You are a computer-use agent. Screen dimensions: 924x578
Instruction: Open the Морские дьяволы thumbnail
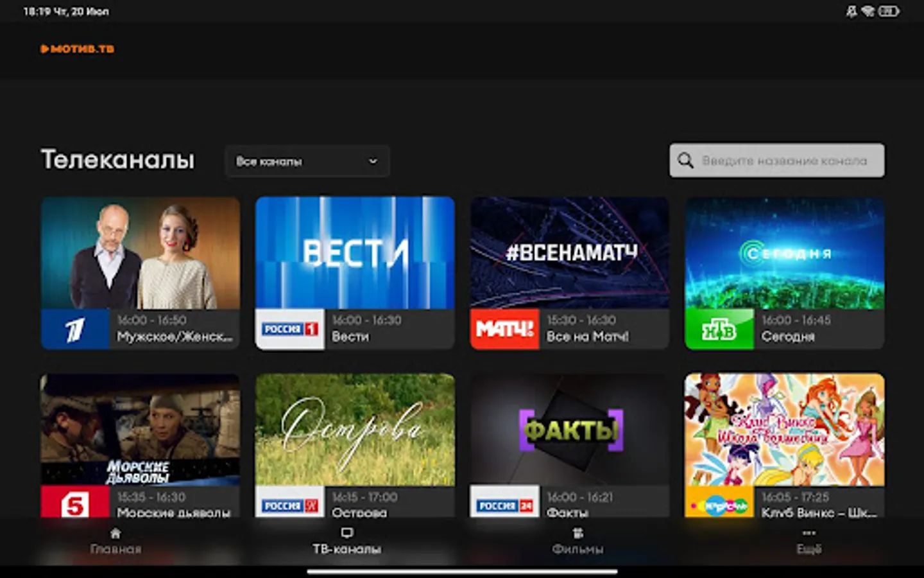141,430
